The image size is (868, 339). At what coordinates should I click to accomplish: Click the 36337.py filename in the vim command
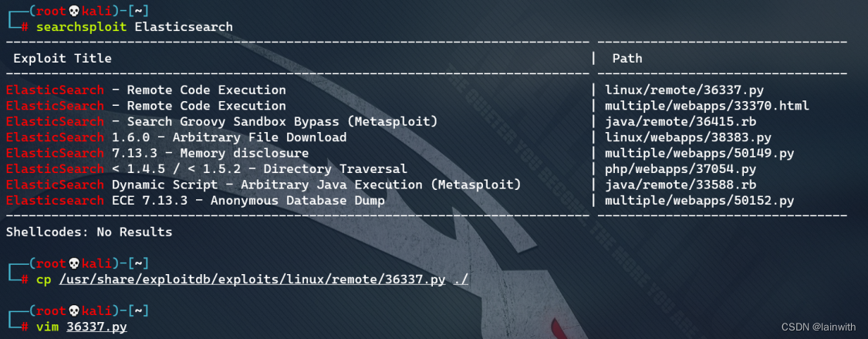click(96, 327)
